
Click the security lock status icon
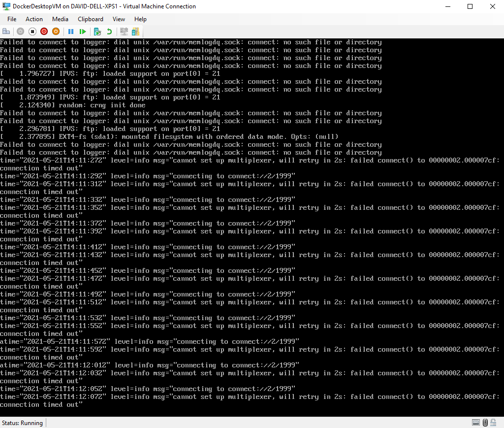[494, 423]
